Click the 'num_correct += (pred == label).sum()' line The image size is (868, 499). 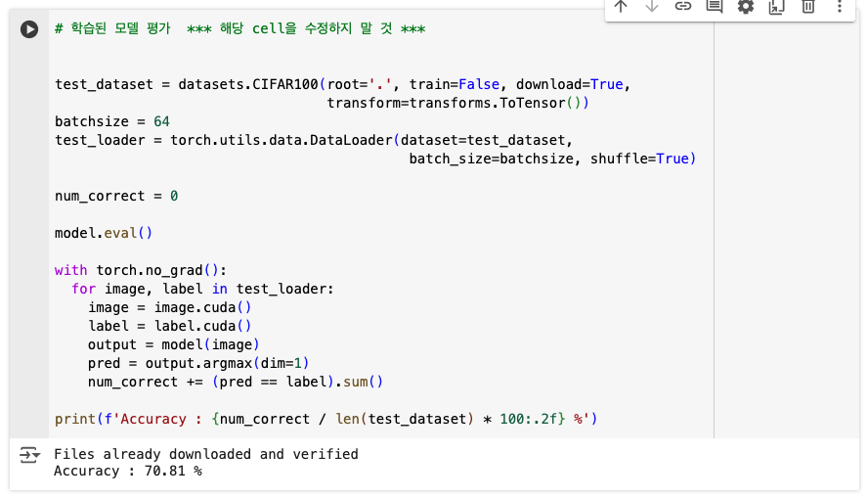click(236, 383)
